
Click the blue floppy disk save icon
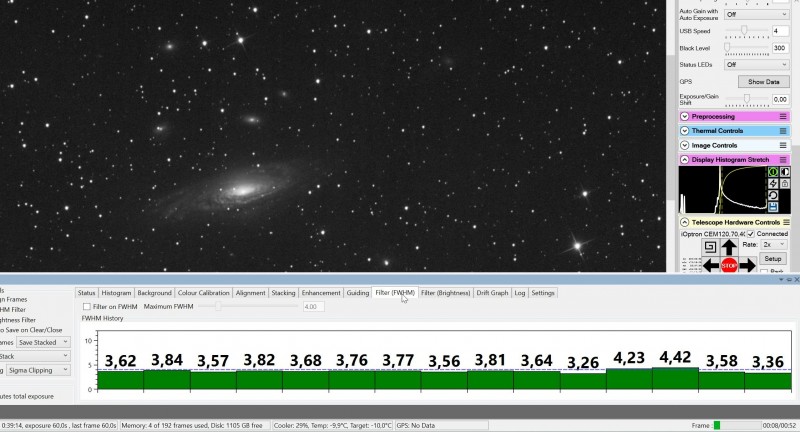point(773,207)
